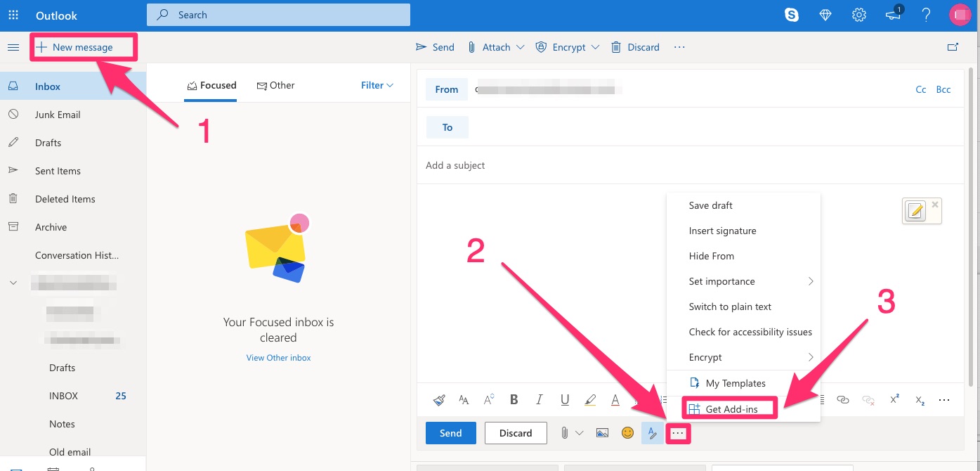The height and width of the screenshot is (471, 980).
Task: Click the format painter brush icon
Action: pyautogui.click(x=439, y=400)
